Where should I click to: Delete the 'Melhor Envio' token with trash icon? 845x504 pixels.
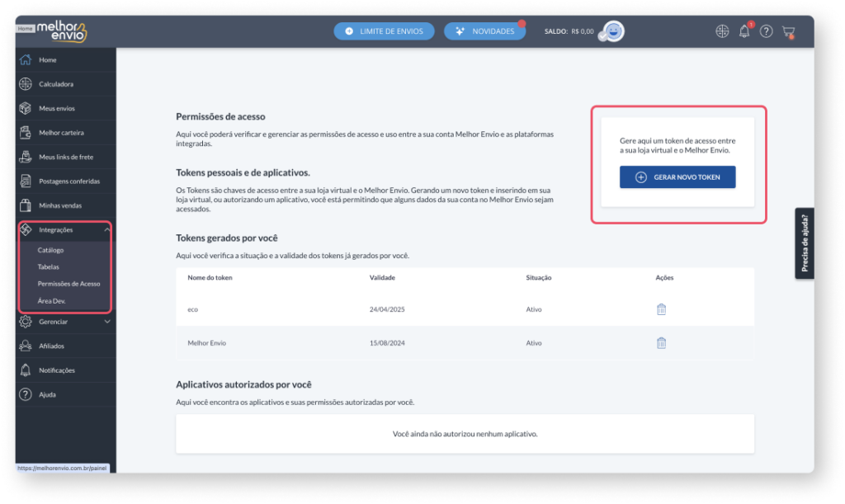[x=661, y=342]
